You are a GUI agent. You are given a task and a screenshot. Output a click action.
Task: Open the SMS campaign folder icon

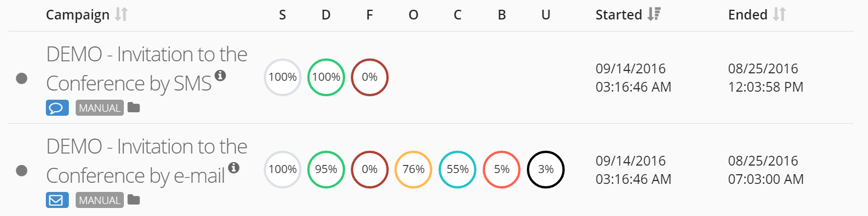[134, 108]
